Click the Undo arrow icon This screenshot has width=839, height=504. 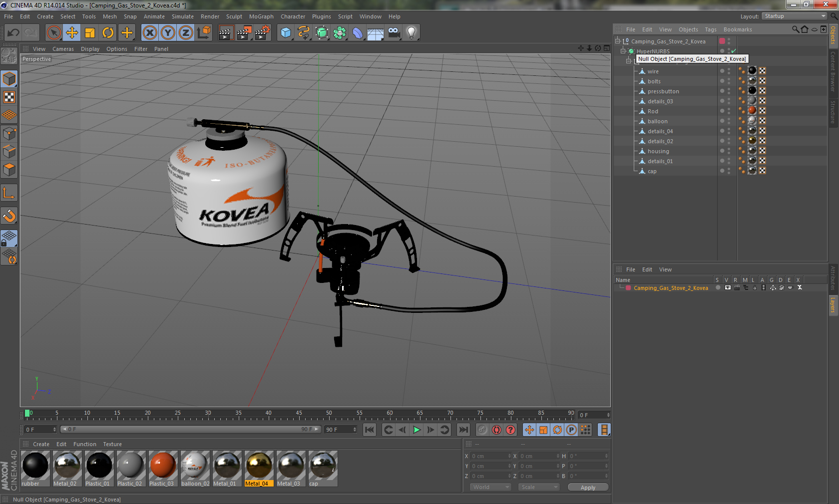pos(13,33)
